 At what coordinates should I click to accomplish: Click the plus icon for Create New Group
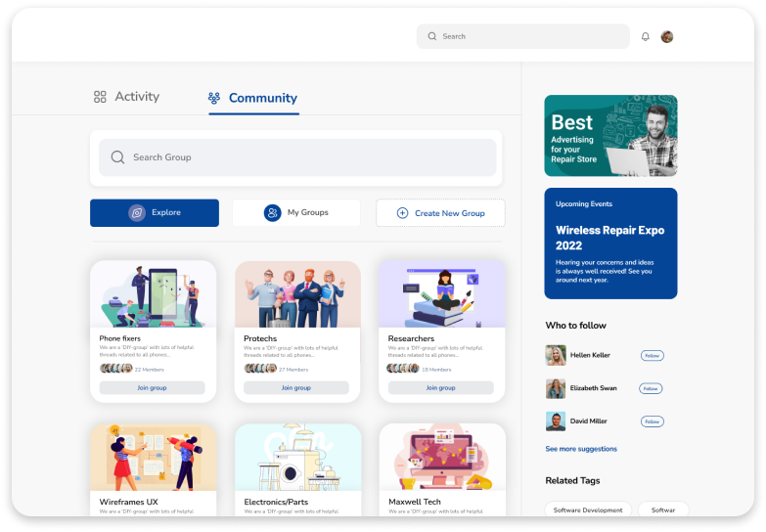point(402,213)
